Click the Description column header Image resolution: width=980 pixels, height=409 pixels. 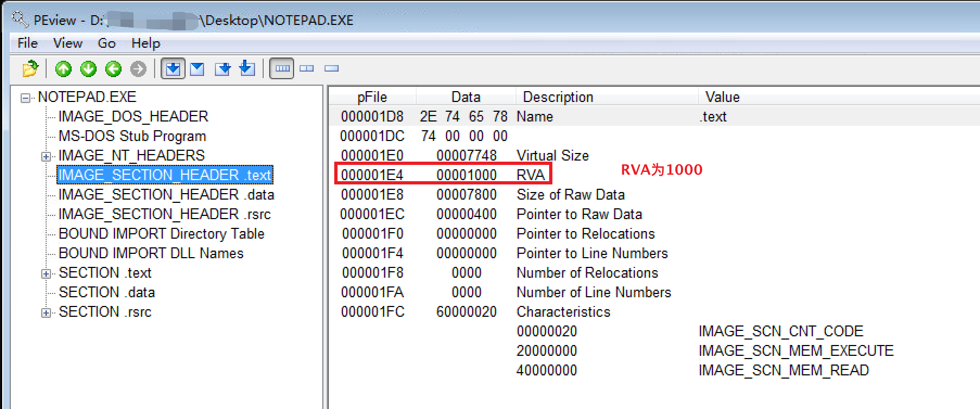point(558,97)
